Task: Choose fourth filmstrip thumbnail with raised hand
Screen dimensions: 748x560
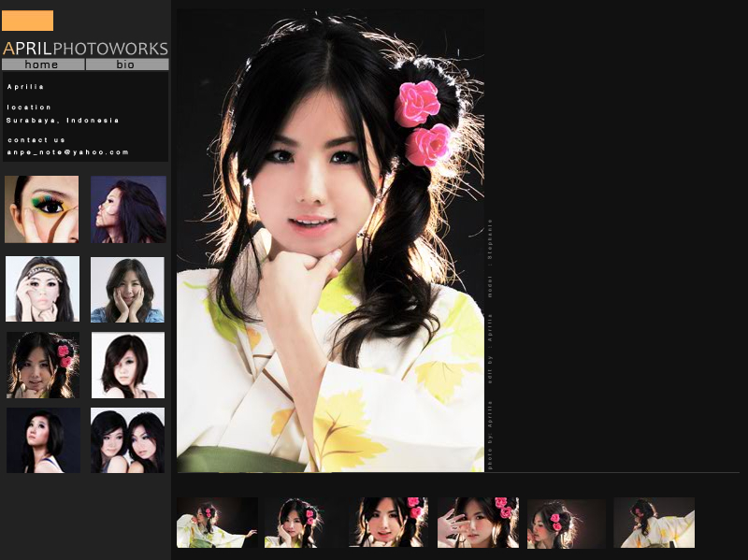Action: (x=478, y=523)
